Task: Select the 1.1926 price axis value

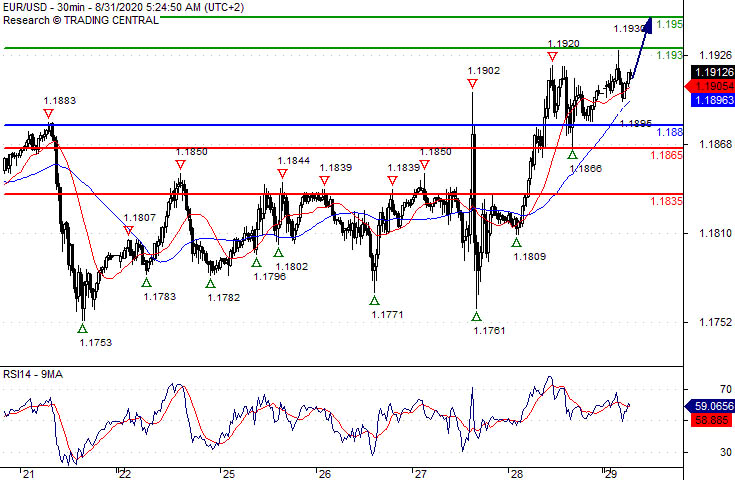Action: [715, 55]
